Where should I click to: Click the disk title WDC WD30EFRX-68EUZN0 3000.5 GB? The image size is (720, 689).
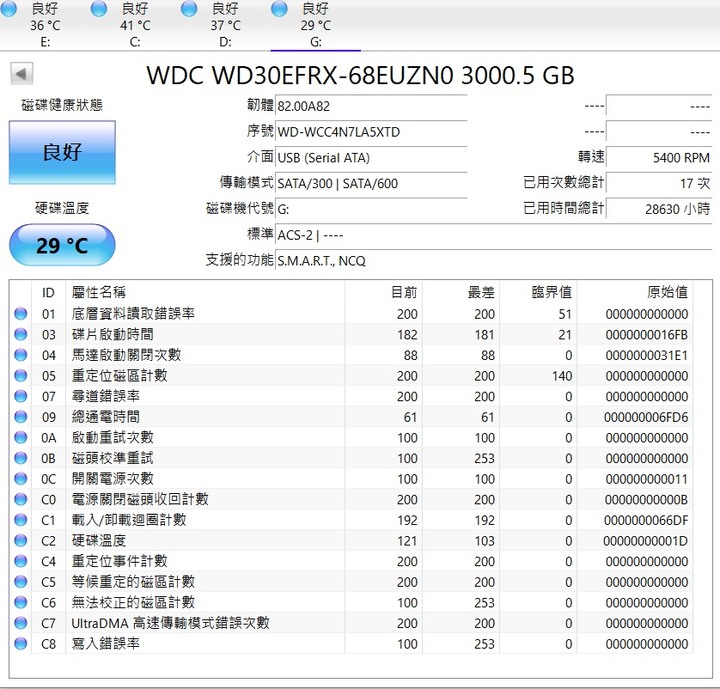tap(360, 75)
